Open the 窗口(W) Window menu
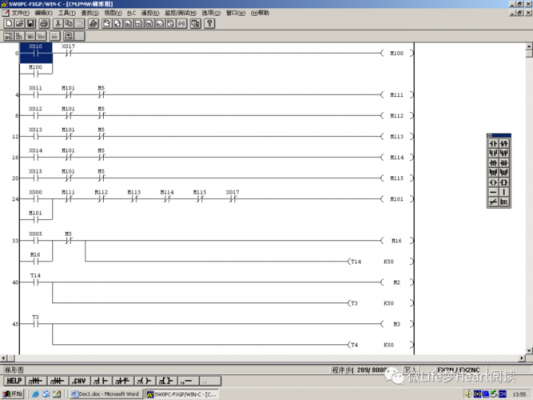 [x=236, y=13]
